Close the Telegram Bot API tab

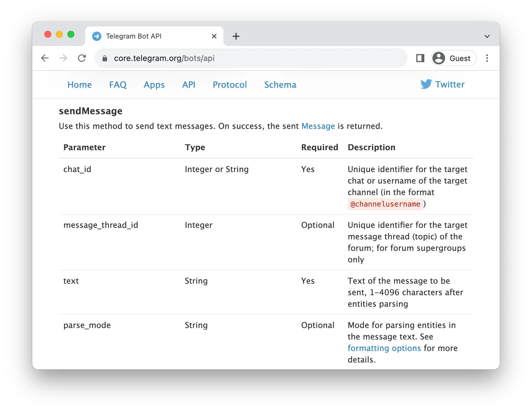(214, 36)
